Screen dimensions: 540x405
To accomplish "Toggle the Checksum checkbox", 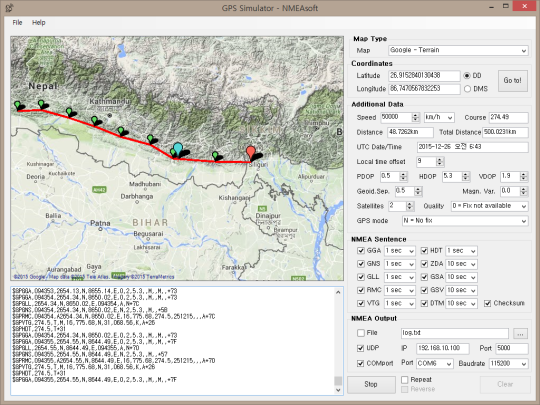I will pyautogui.click(x=487, y=303).
